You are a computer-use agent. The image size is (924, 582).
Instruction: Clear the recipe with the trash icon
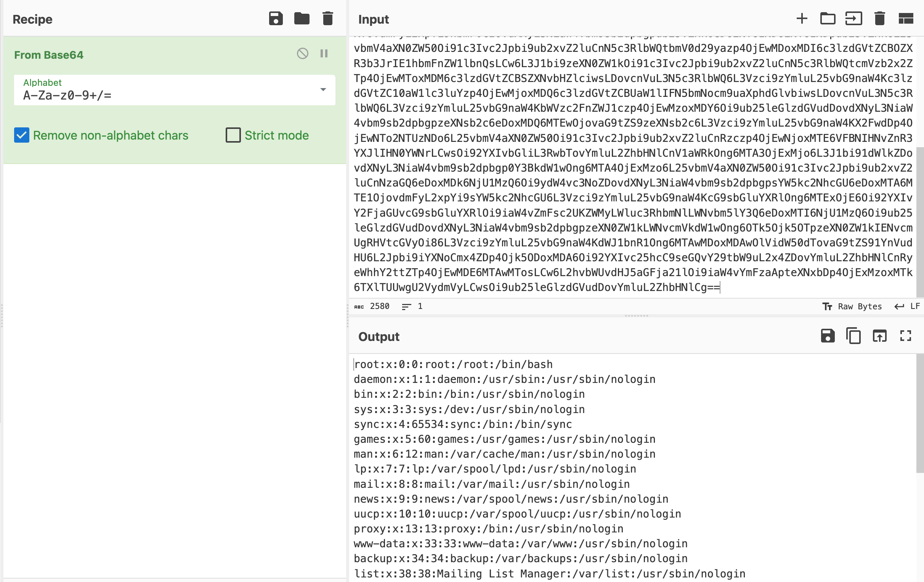coord(328,18)
